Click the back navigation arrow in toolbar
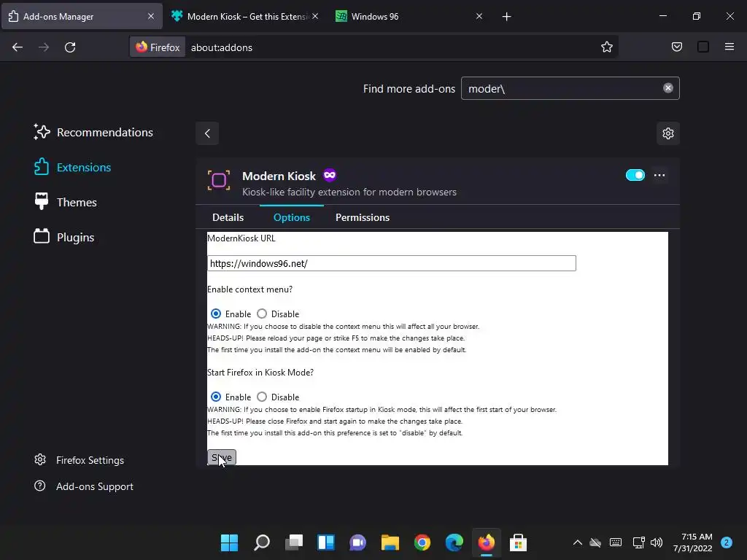The width and height of the screenshot is (747, 560). coord(18,47)
